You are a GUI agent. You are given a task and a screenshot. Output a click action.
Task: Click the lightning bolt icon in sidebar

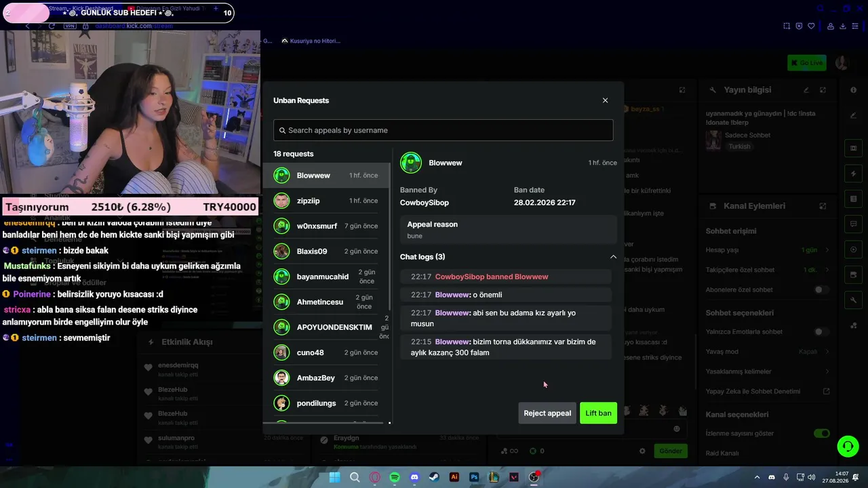coord(853,174)
